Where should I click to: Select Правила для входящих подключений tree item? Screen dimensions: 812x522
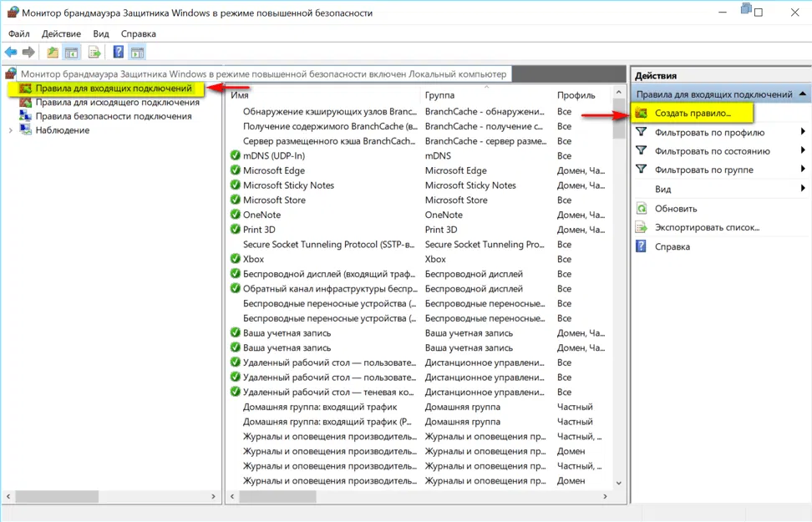(114, 89)
